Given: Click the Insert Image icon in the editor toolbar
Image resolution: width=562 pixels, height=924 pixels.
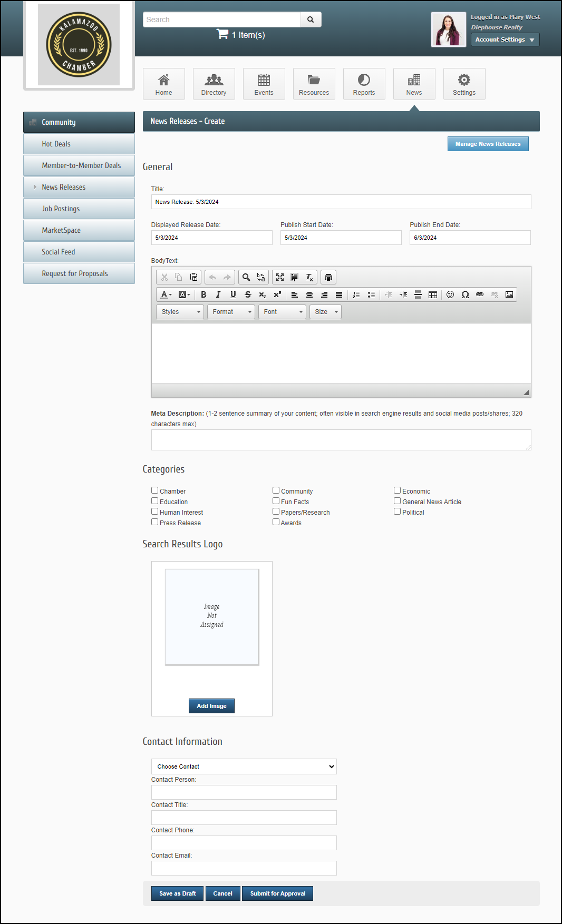Looking at the screenshot, I should (x=509, y=294).
